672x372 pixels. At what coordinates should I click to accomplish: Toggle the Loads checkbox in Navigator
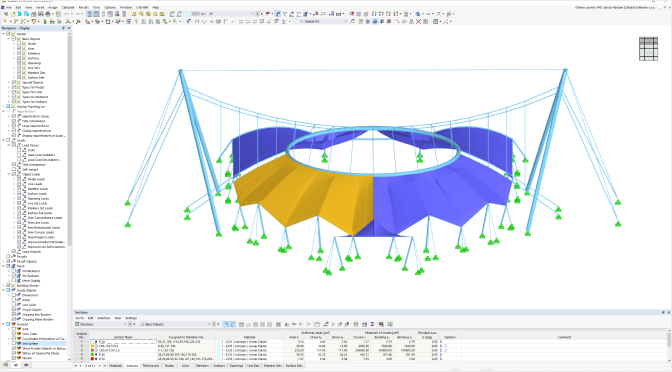pyautogui.click(x=8, y=140)
